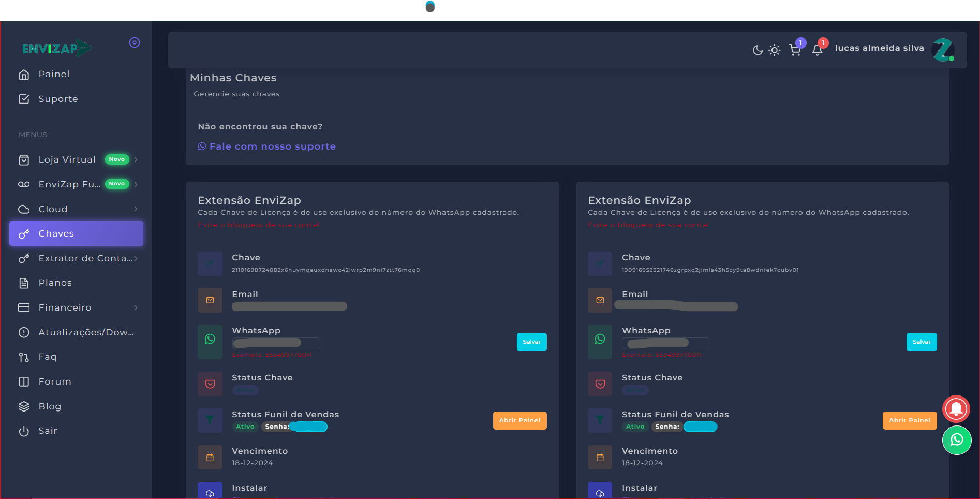
Task: Click license key starting 190916952321746
Action: [x=710, y=270]
